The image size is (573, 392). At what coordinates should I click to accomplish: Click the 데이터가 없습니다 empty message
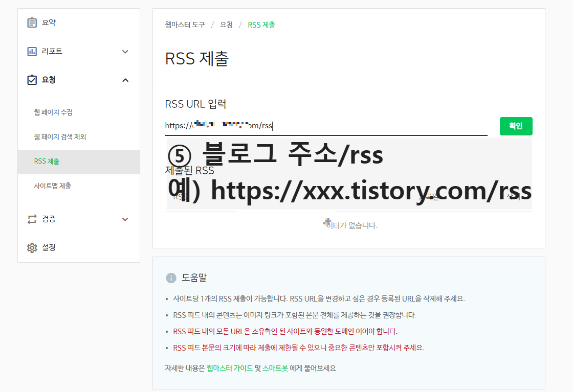[351, 225]
